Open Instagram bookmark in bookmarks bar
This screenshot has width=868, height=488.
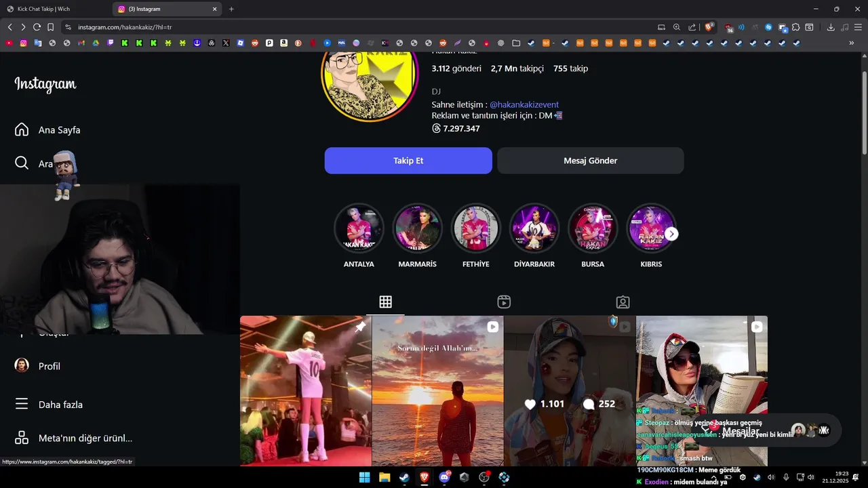coord(23,43)
